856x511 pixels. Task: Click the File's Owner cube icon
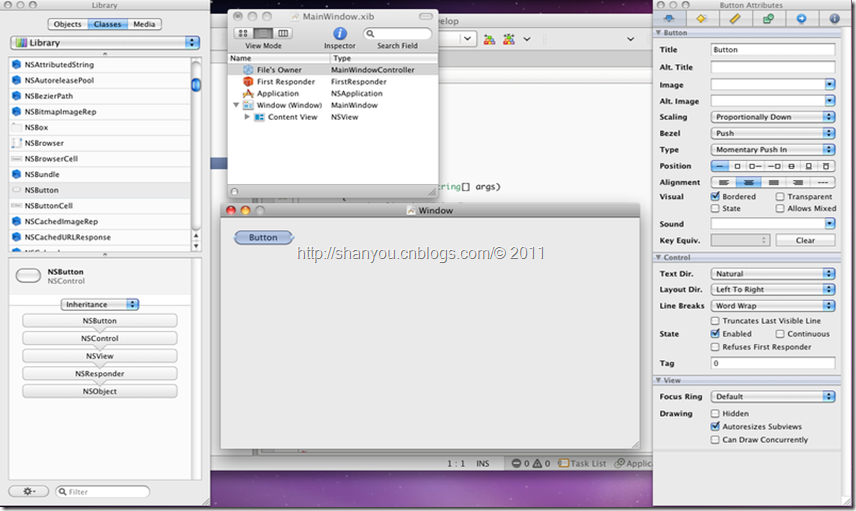[248, 70]
